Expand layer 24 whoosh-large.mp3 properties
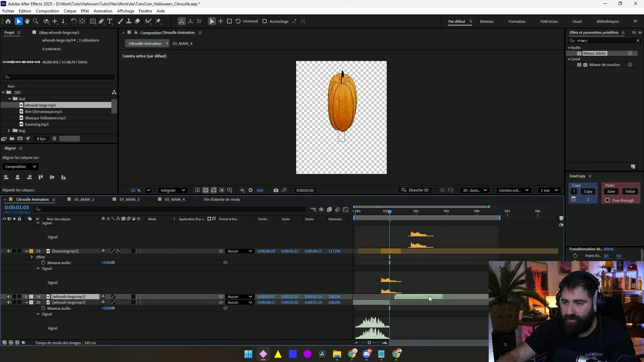This screenshot has height=362, width=644. tap(26, 297)
